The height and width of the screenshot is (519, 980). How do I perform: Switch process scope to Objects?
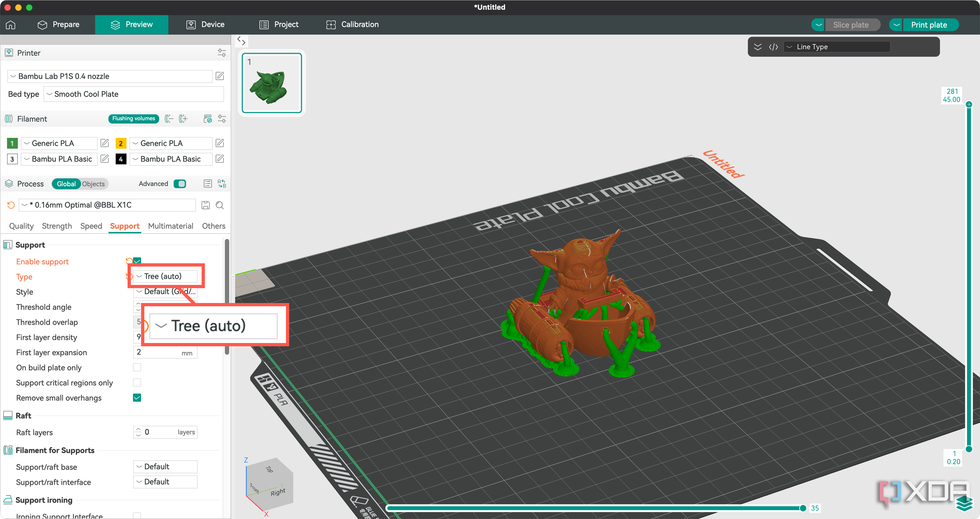[x=93, y=184]
